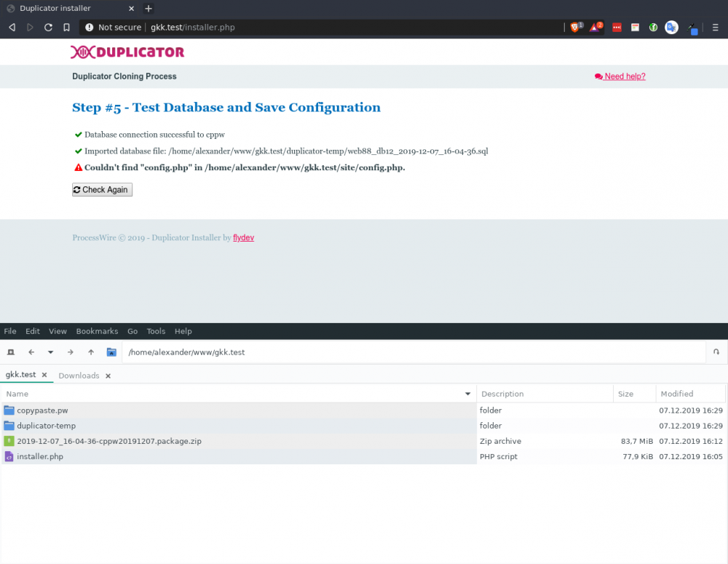
Task: Open the browser hamburger menu
Action: click(x=716, y=28)
